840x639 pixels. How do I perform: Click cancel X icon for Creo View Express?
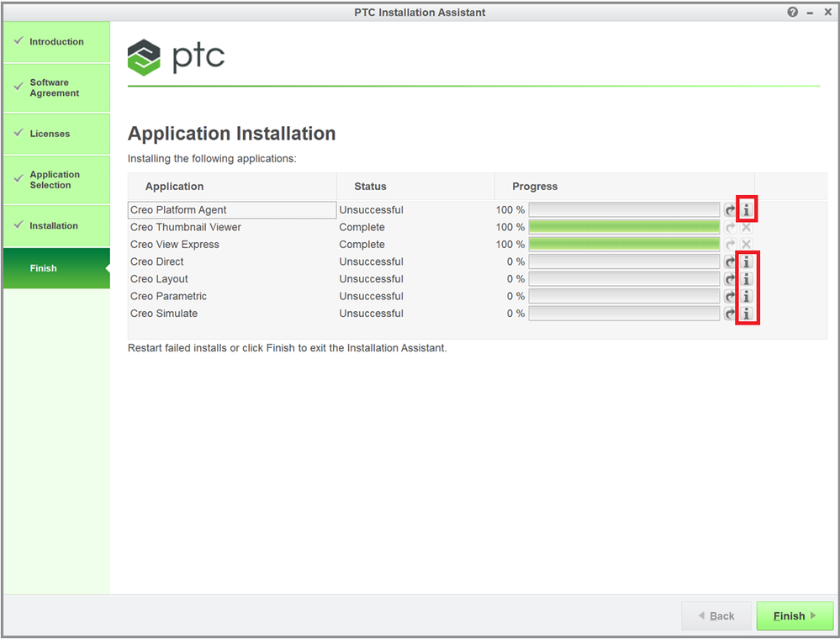click(x=747, y=244)
